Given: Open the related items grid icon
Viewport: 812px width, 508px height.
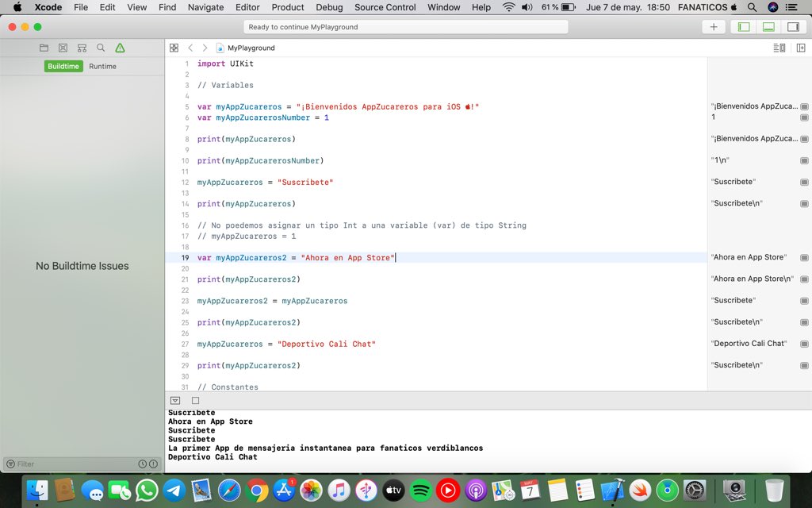Looking at the screenshot, I should tap(174, 48).
